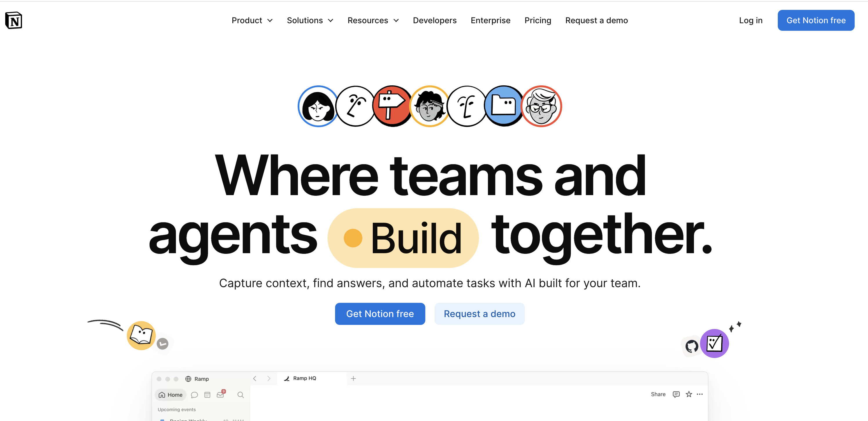The width and height of the screenshot is (868, 421).
Task: Open the chat bubble icon in the sidebar
Action: coord(194,395)
